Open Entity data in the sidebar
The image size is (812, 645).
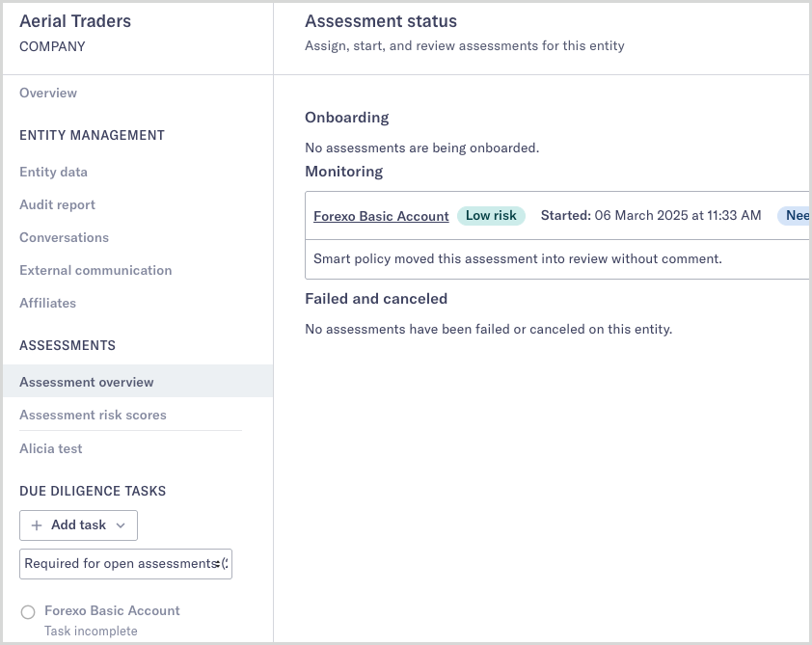[x=53, y=172]
